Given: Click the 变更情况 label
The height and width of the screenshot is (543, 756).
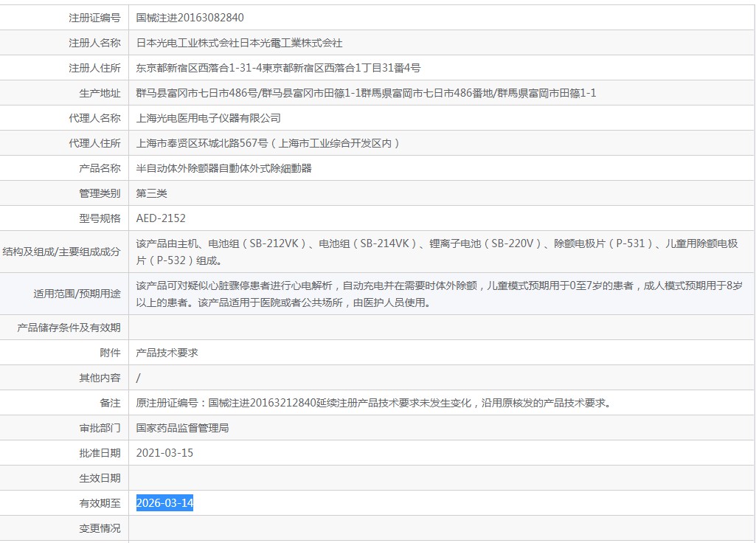Looking at the screenshot, I should point(100,528).
